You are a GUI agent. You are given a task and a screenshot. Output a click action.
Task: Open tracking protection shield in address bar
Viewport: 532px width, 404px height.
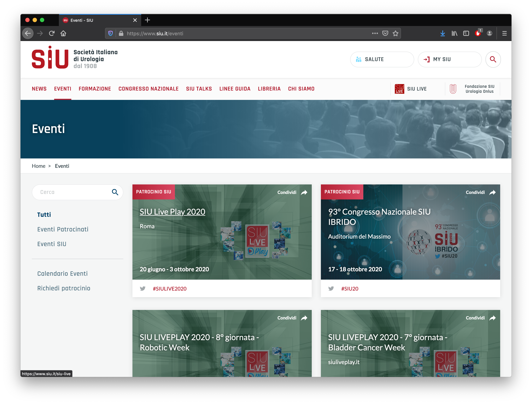[110, 33]
